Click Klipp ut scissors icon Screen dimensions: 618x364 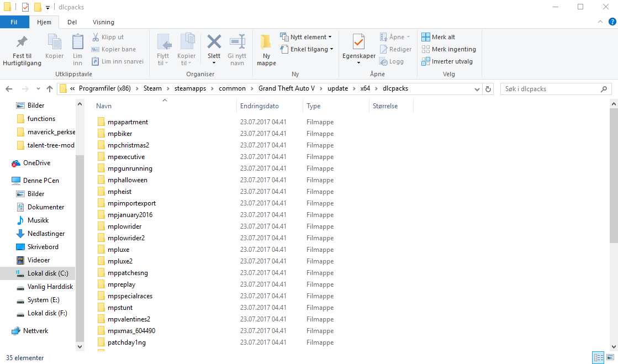click(96, 37)
